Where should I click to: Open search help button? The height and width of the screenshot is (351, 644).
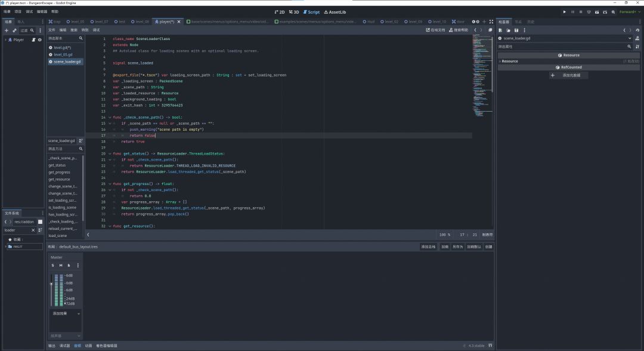(x=459, y=30)
